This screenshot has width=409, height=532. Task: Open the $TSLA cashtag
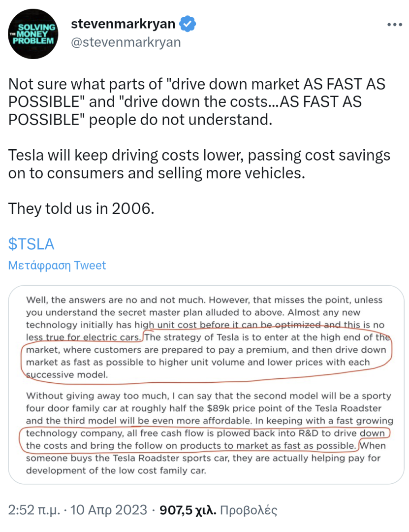(x=31, y=244)
